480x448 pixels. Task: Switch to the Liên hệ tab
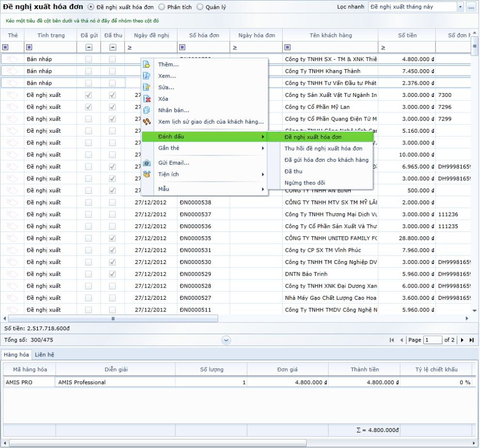(x=44, y=355)
